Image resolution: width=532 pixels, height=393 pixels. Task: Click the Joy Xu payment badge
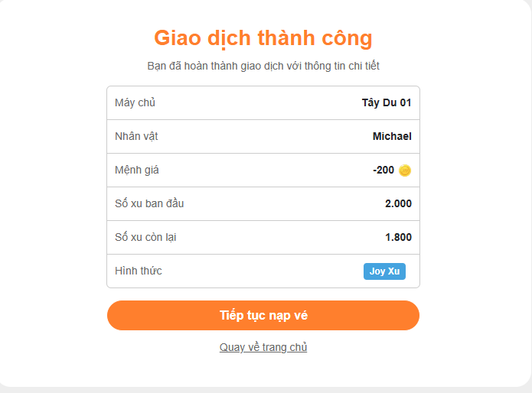tap(384, 271)
